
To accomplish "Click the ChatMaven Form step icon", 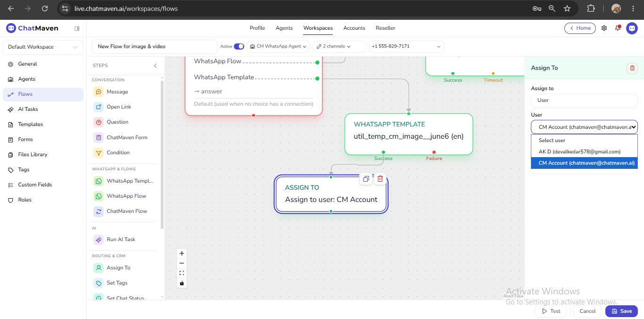I will [x=99, y=138].
